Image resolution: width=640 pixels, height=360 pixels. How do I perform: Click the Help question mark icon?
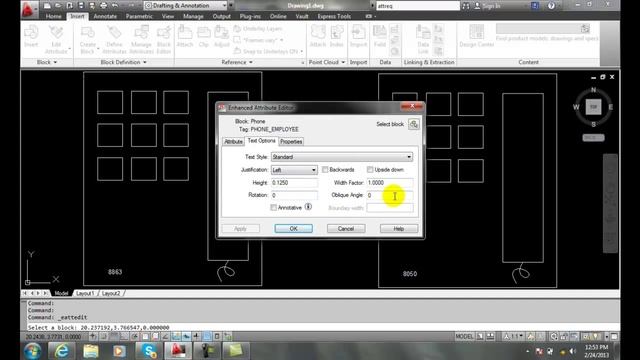[551, 6]
